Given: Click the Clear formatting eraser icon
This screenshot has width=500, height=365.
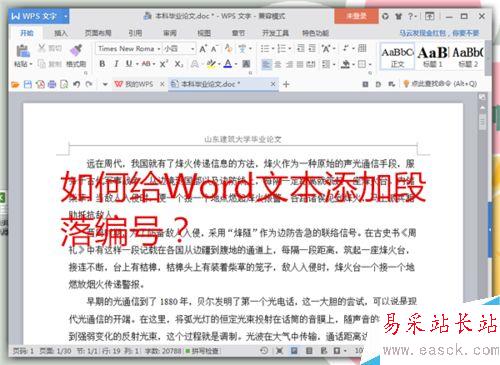Looking at the screenshot, I should point(228,49).
